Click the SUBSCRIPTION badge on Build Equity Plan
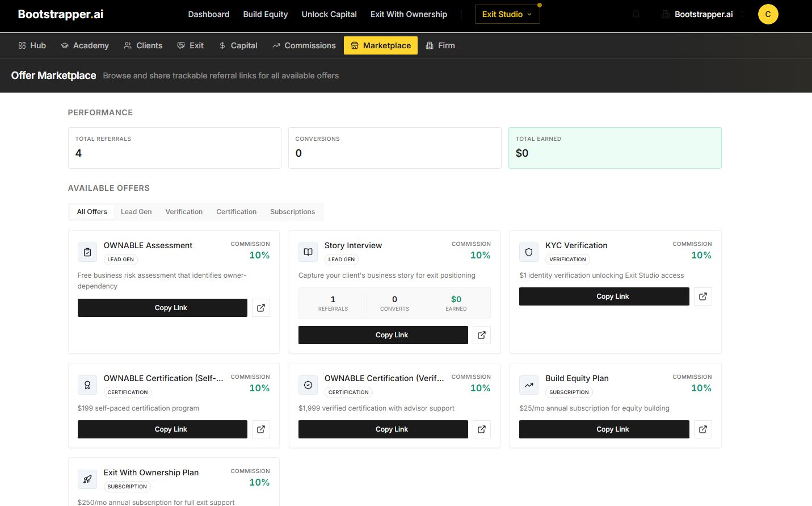The width and height of the screenshot is (812, 506). point(569,392)
